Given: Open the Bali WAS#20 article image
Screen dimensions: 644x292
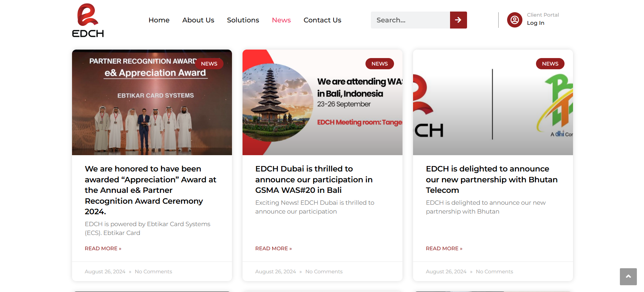Looking at the screenshot, I should [322, 102].
